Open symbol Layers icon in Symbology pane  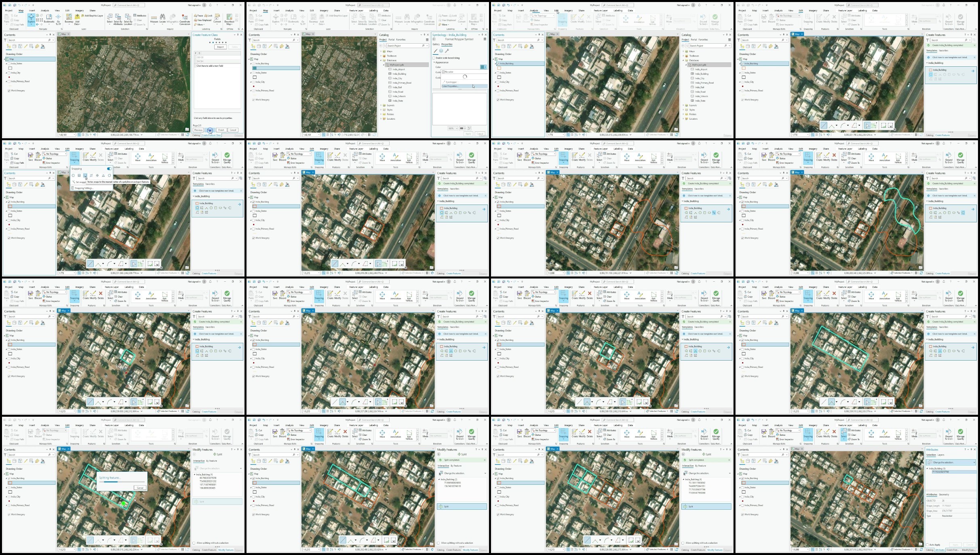(x=441, y=51)
